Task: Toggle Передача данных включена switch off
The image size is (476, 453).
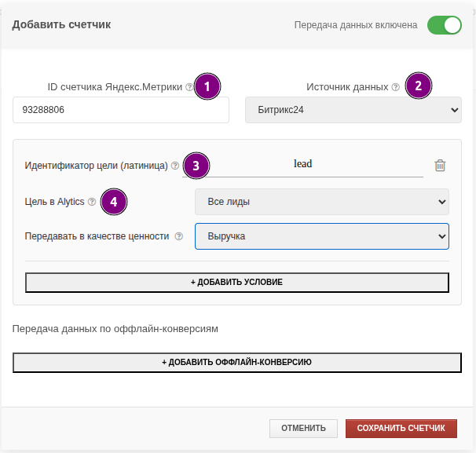Action: [444, 25]
